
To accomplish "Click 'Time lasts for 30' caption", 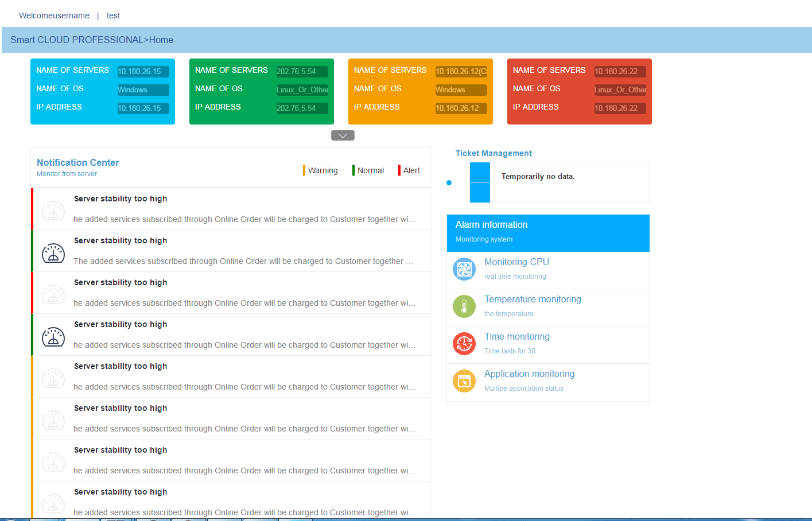I will 510,351.
